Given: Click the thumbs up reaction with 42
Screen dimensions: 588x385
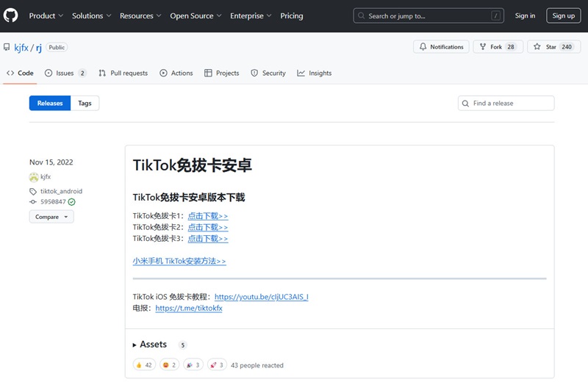Looking at the screenshot, I should (x=144, y=364).
